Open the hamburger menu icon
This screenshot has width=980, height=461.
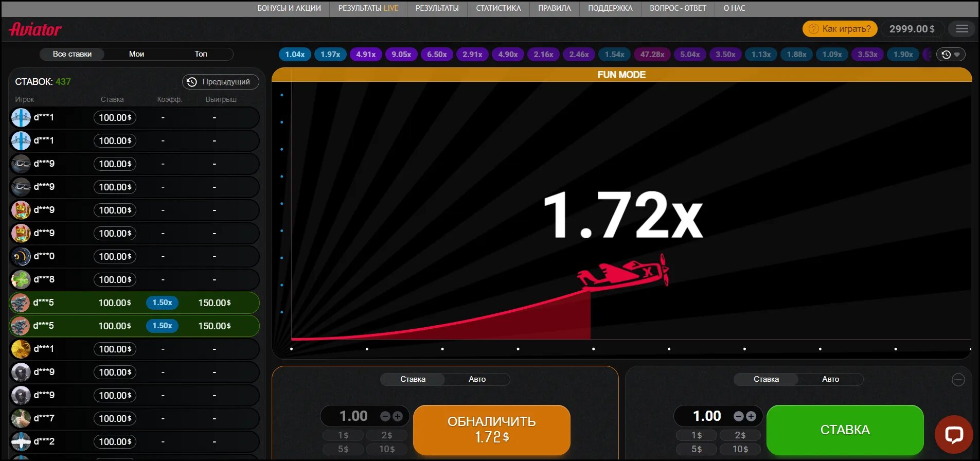(x=962, y=29)
